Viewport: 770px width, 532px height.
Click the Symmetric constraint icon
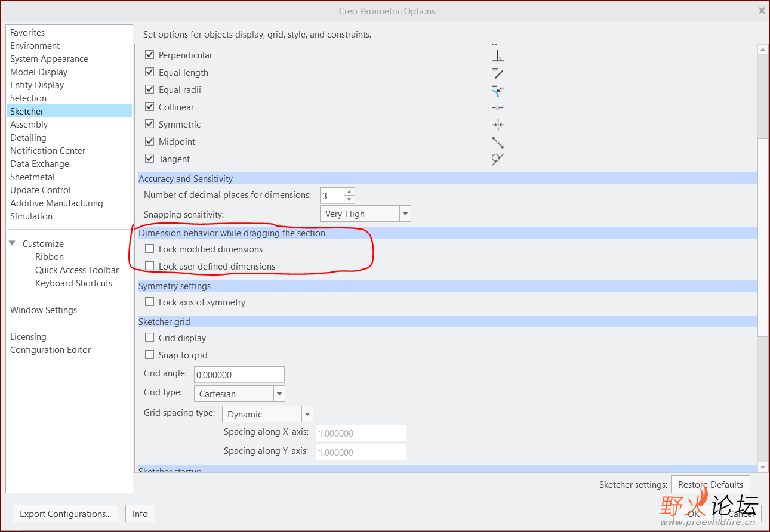point(498,125)
